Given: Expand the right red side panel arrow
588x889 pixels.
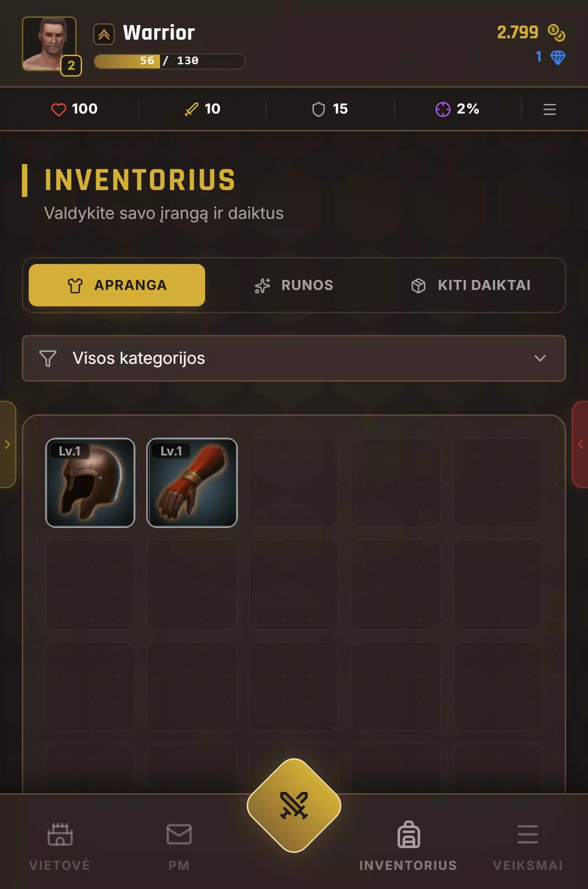Looking at the screenshot, I should pyautogui.click(x=580, y=444).
